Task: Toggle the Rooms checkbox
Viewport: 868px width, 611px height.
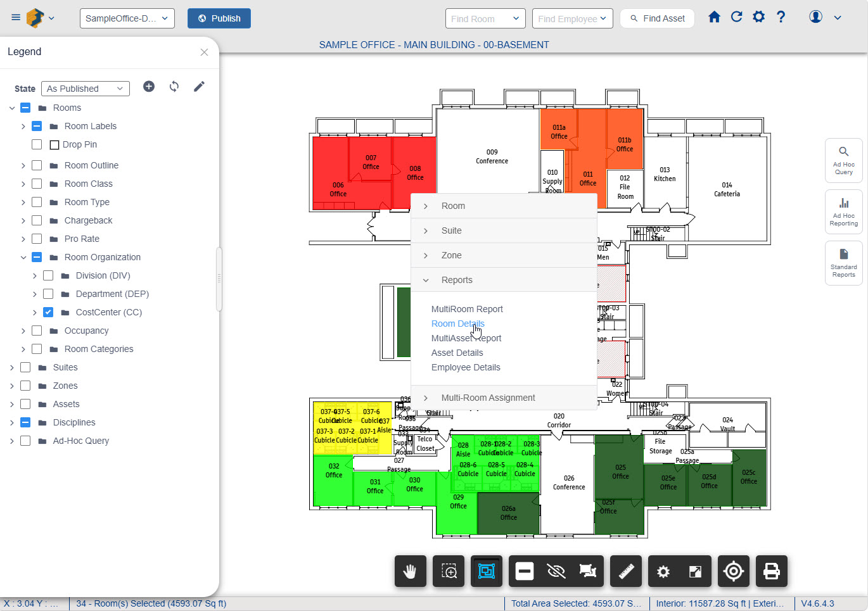Action: click(x=25, y=108)
